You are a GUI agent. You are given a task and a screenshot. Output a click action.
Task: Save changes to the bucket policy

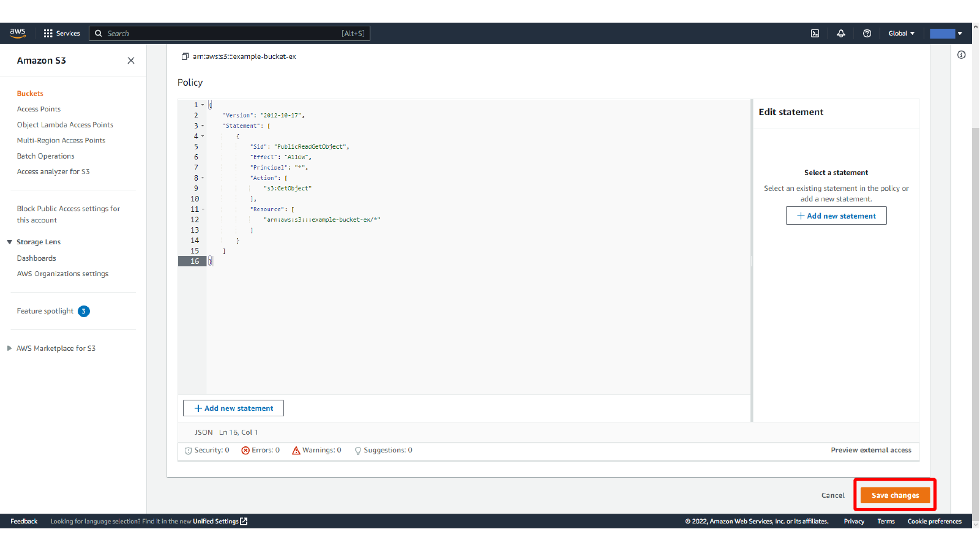pyautogui.click(x=895, y=495)
